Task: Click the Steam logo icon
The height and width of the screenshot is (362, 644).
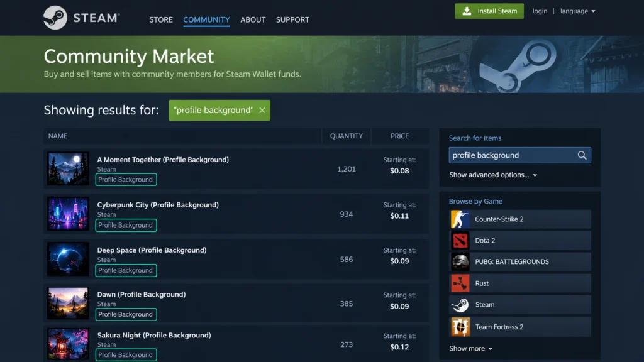Action: (x=55, y=18)
